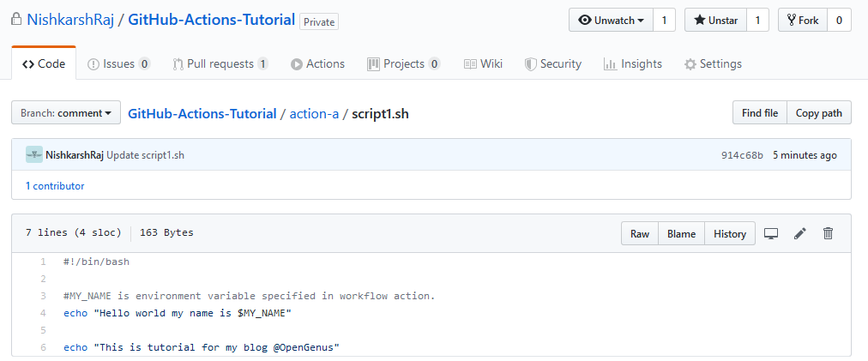
Task: Navigate to GitHub-Actions-Tutorial root in breadcrumb
Action: pyautogui.click(x=202, y=113)
